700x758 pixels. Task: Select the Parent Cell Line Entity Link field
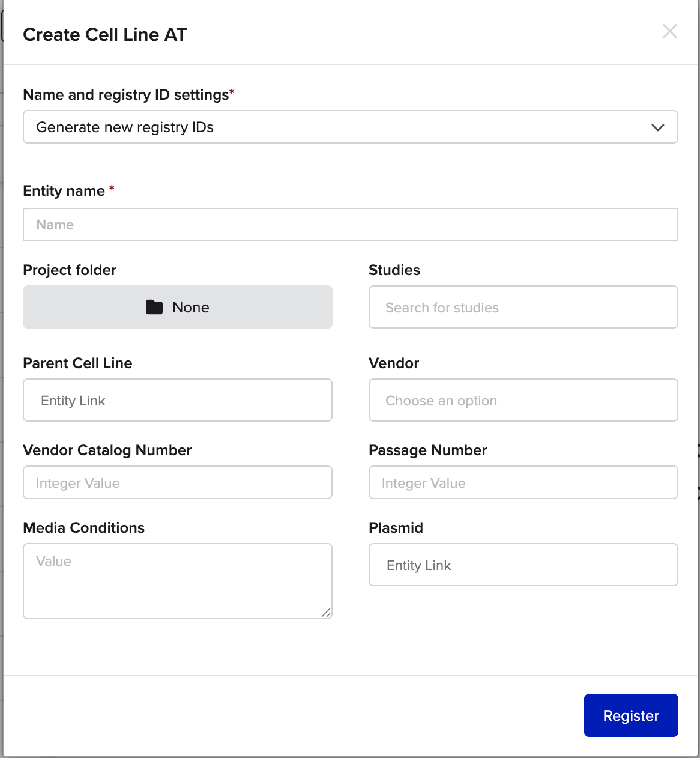178,400
